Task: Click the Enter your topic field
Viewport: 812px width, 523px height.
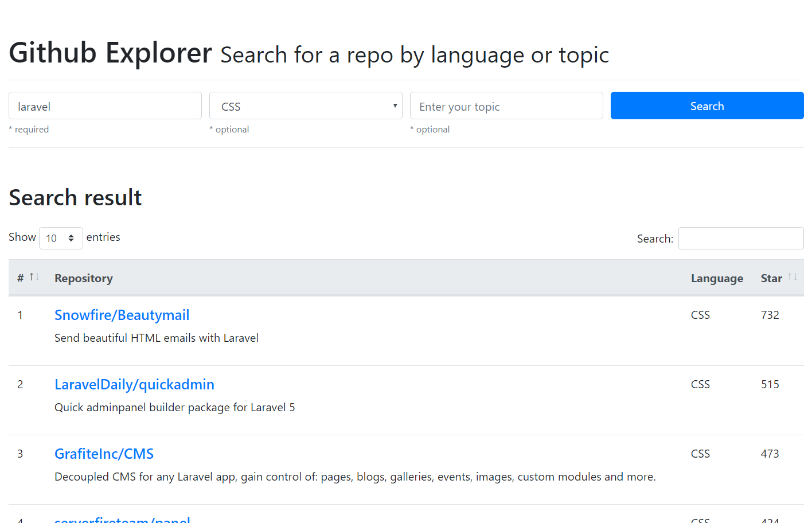Action: pyautogui.click(x=506, y=106)
